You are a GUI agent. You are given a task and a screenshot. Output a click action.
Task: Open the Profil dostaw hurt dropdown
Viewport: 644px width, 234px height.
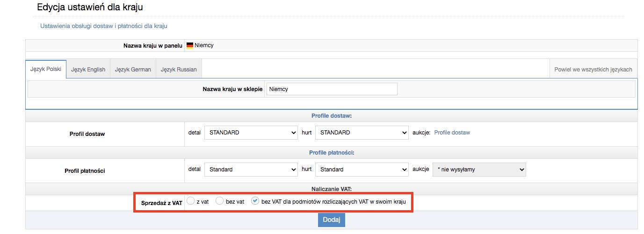362,133
